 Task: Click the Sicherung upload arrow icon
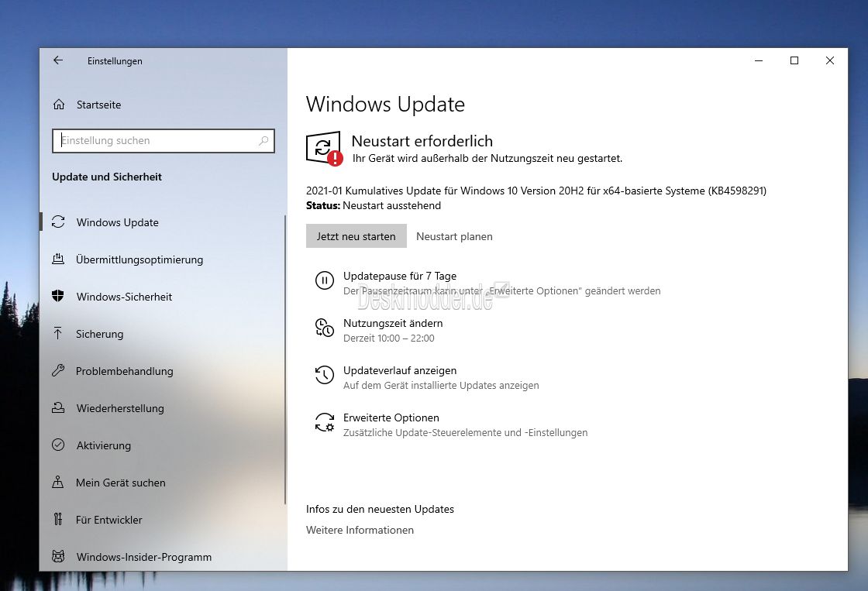(x=57, y=333)
